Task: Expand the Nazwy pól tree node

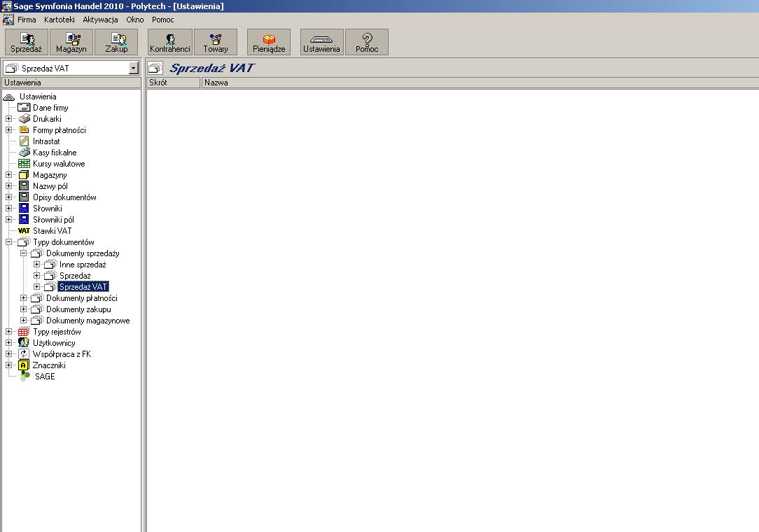Action: 8,186
